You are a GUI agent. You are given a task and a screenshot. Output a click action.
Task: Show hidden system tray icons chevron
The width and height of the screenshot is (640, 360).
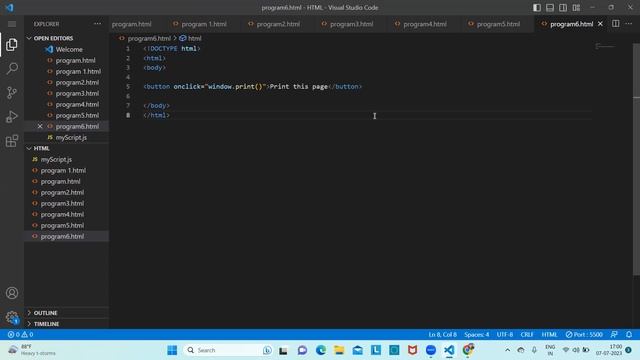pos(507,350)
